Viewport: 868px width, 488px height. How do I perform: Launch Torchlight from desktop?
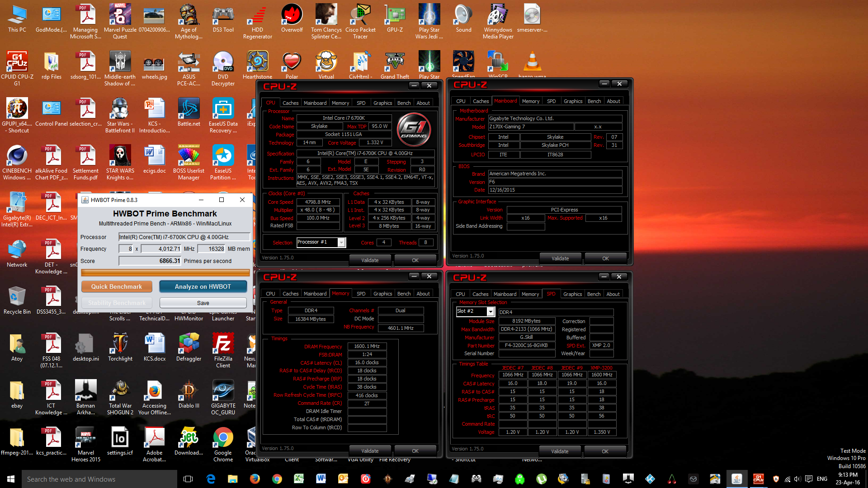point(120,347)
